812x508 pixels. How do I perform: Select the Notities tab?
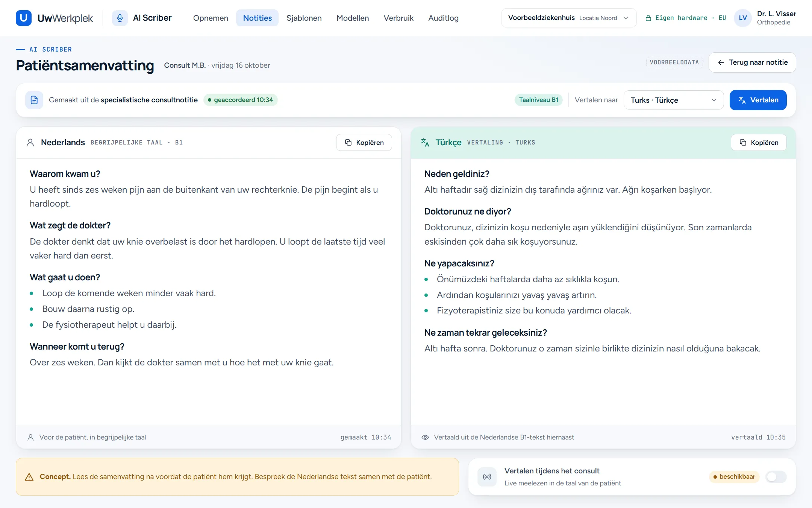(258, 18)
